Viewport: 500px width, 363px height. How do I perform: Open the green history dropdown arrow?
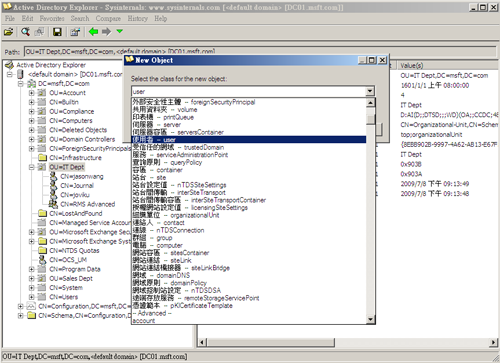(x=120, y=31)
